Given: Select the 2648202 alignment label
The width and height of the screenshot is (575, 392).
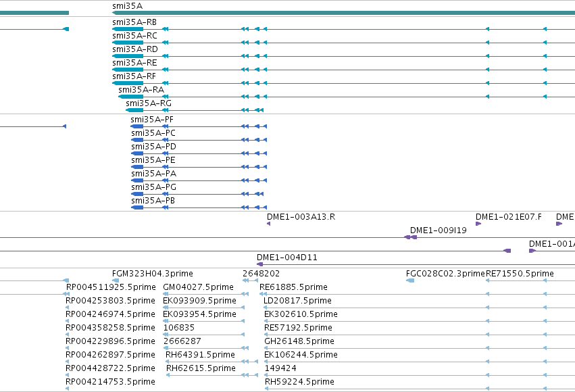Looking at the screenshot, I should pyautogui.click(x=261, y=274).
